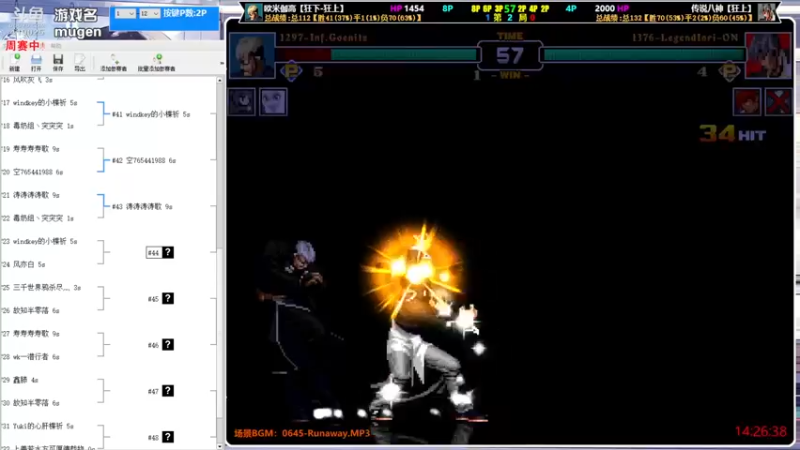Click match label '#46' in bracket

[153, 345]
